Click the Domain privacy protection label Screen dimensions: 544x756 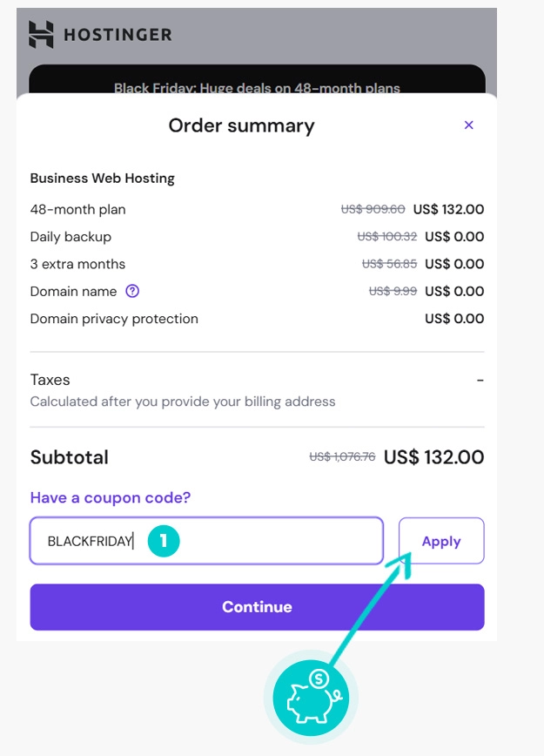(114, 319)
